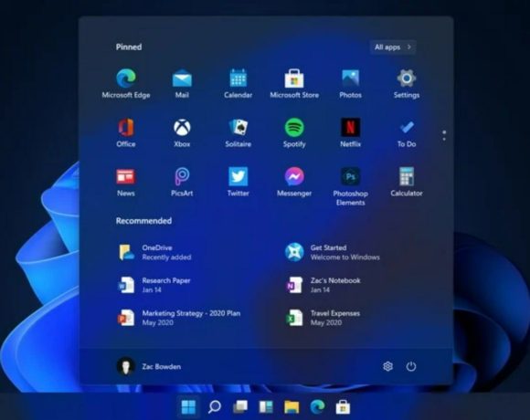Open Zac's Notebook in OneNote

click(323, 285)
